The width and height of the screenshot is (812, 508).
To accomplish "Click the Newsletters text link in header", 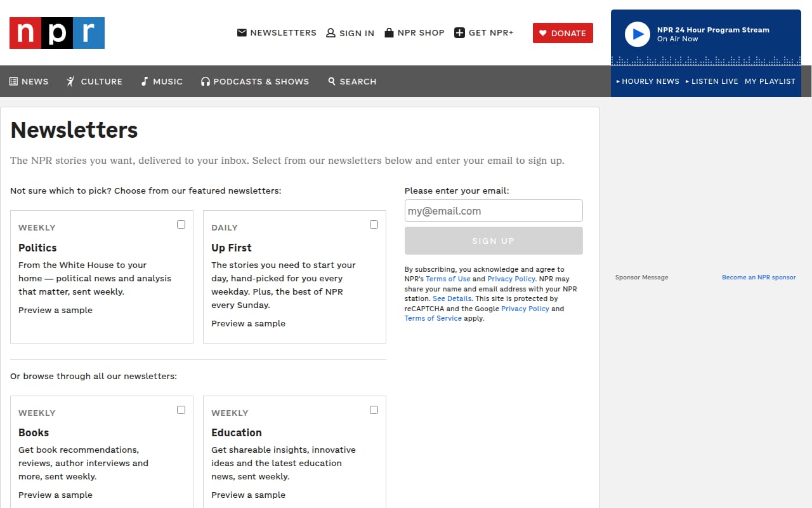I will point(283,32).
